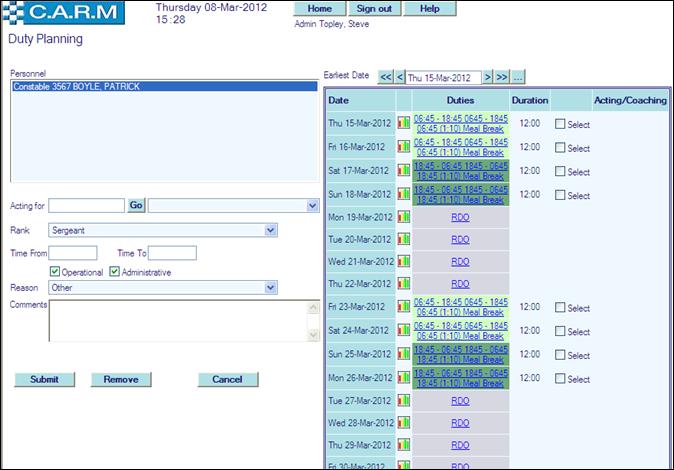
Task: Uncheck the Operational checkbox
Action: click(55, 272)
